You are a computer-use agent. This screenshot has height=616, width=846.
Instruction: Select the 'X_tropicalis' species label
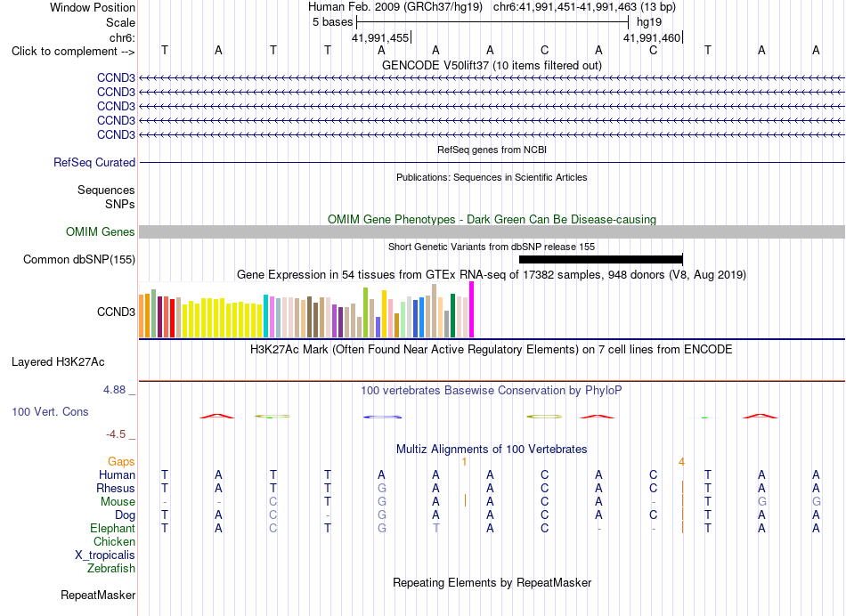pos(105,555)
